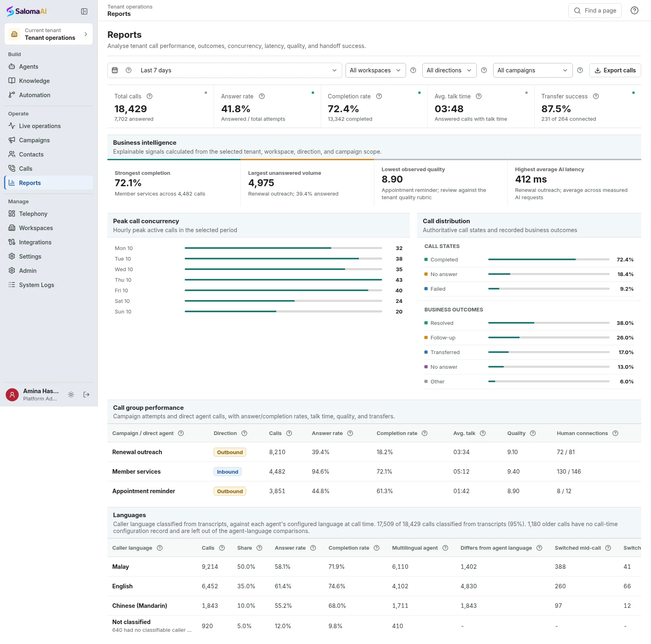Show info for Avg. talk time
This screenshot has width=651, height=644.
[x=478, y=96]
